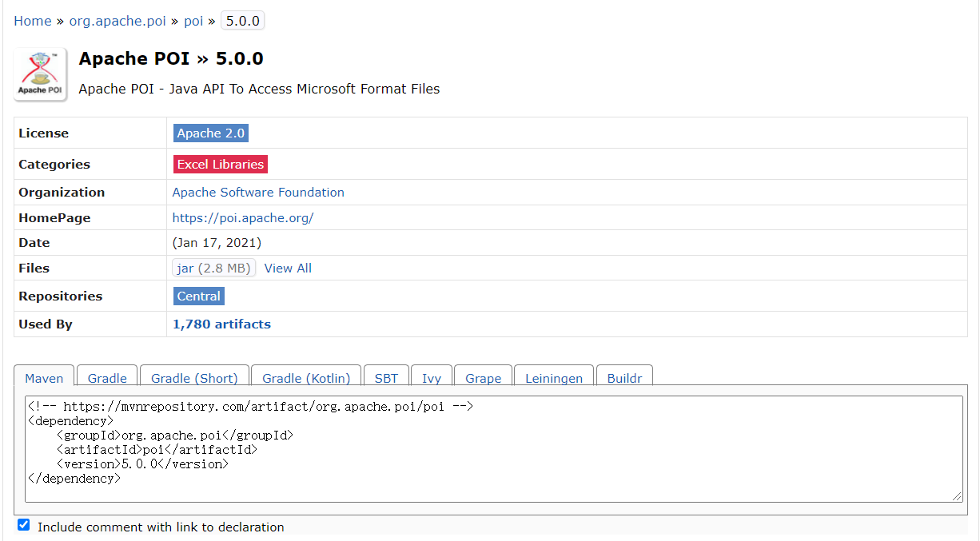Switch to the Gradle (Short) tab

coord(194,378)
